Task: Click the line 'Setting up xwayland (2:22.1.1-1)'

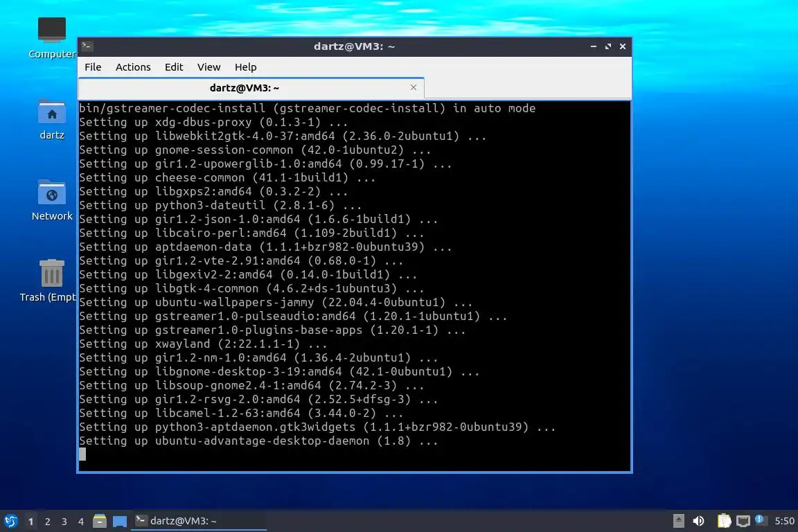Action: (x=203, y=344)
